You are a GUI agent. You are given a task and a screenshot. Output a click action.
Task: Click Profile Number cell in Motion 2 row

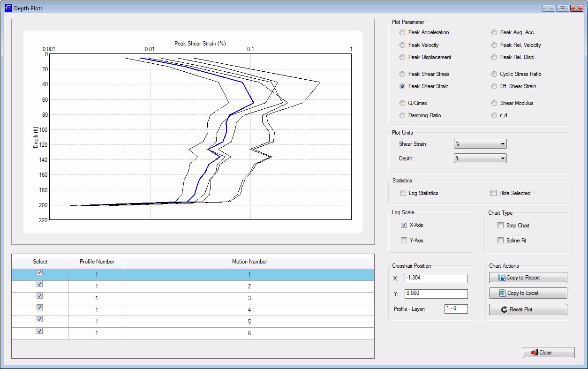[x=97, y=286]
